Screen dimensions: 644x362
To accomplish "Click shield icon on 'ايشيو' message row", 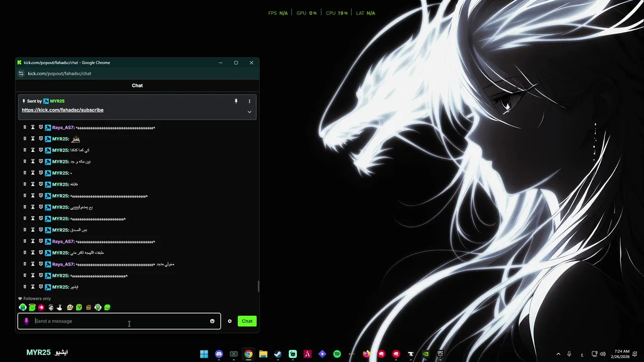I will click(x=41, y=287).
